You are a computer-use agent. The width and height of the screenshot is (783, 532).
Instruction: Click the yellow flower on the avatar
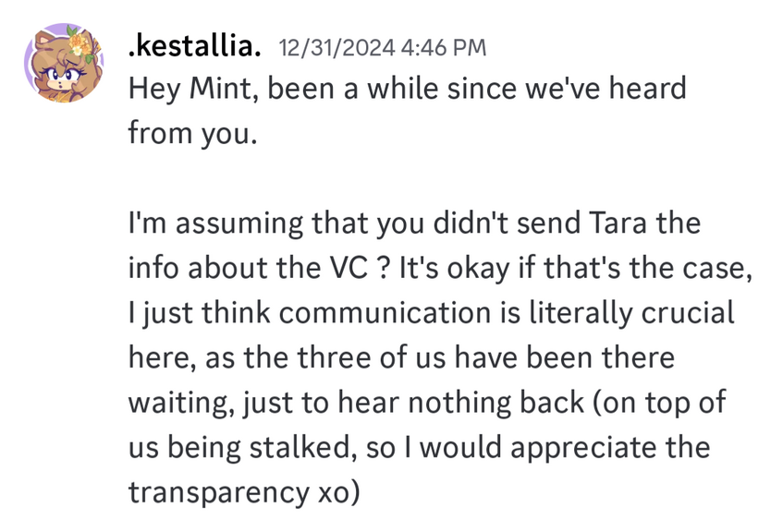click(x=78, y=42)
